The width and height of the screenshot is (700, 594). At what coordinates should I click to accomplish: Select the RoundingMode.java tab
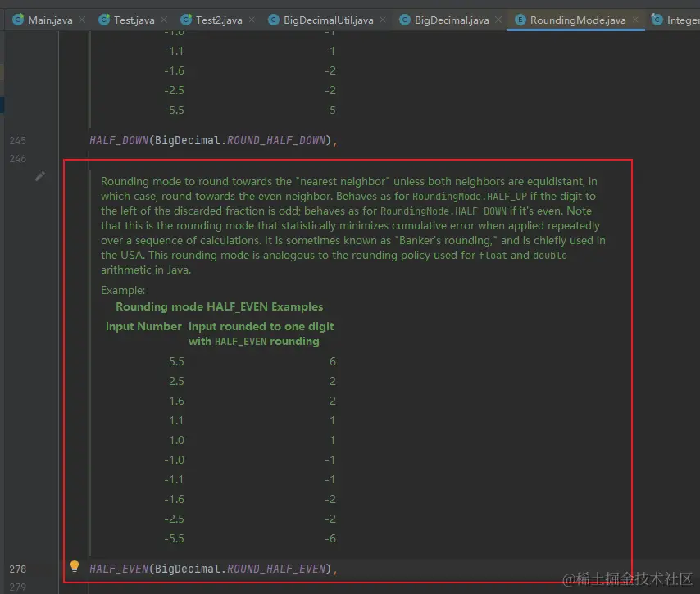tap(578, 20)
